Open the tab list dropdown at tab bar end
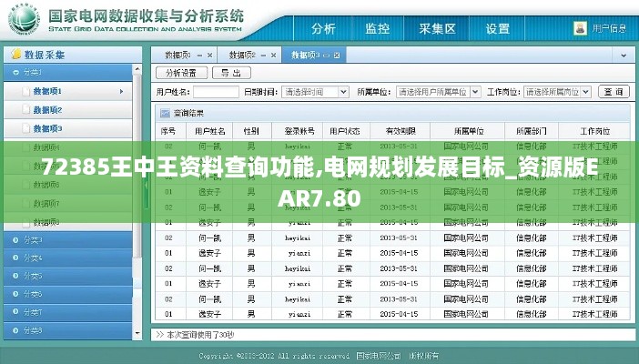The image size is (639, 364). pos(624,56)
